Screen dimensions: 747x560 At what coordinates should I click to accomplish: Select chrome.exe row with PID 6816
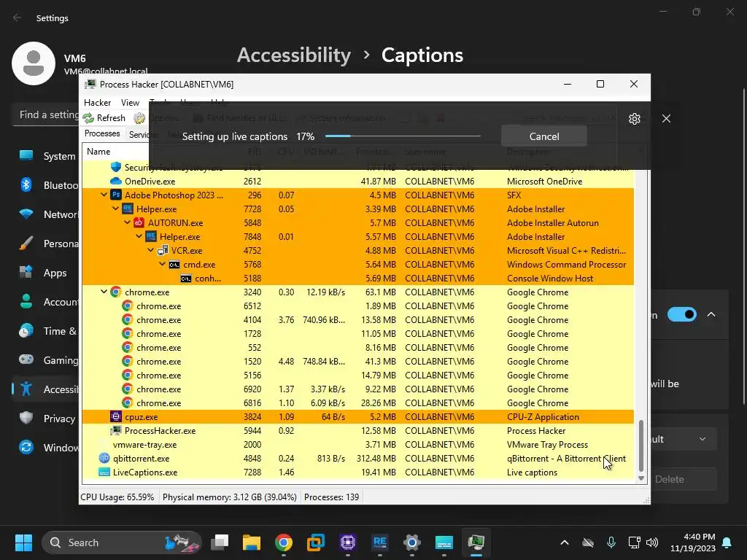[357, 402]
